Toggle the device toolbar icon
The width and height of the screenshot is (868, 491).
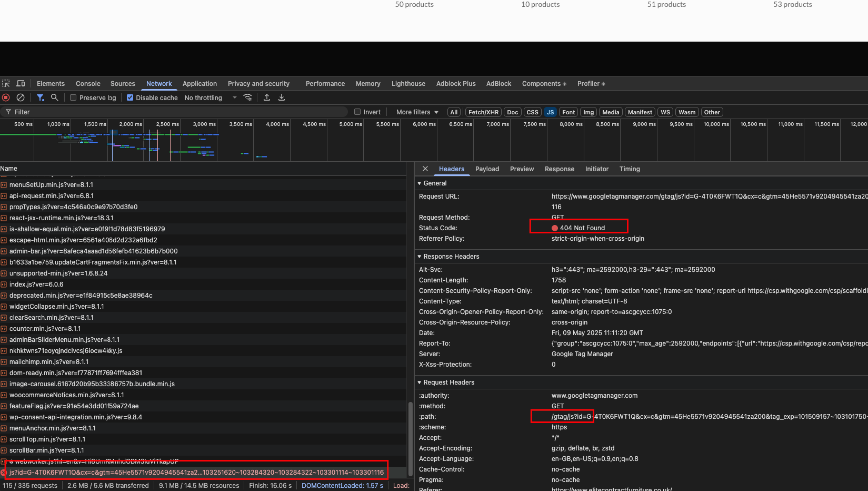pyautogui.click(x=21, y=84)
